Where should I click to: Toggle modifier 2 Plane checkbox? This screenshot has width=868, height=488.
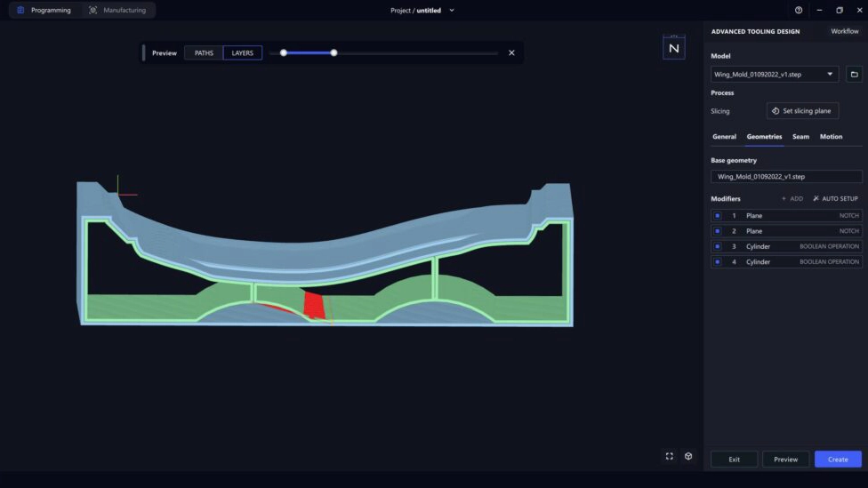tap(718, 231)
